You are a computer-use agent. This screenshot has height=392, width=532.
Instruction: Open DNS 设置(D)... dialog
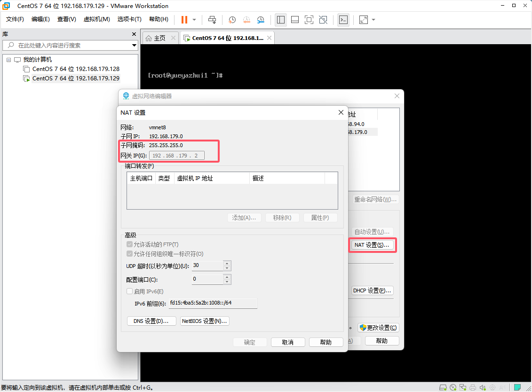click(x=151, y=321)
